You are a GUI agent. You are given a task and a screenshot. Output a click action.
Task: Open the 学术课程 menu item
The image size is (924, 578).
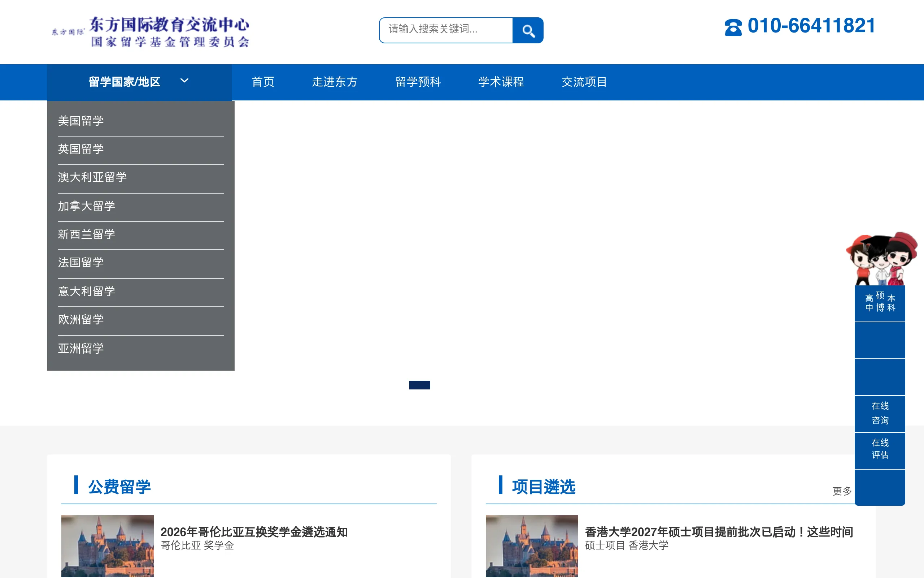coord(501,82)
